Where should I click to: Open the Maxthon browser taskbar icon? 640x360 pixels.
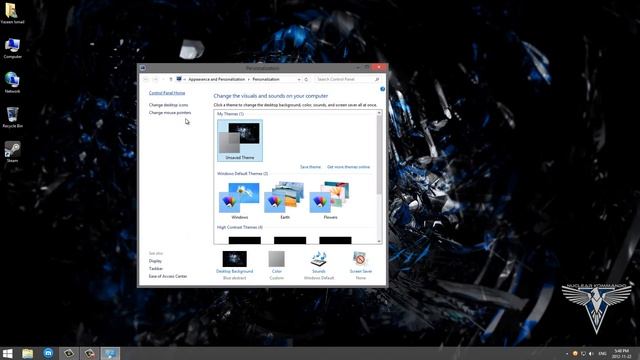pyautogui.click(x=48, y=353)
